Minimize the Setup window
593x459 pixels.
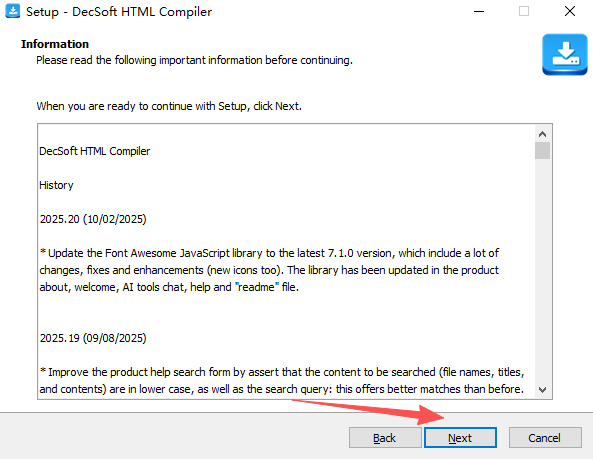click(479, 11)
